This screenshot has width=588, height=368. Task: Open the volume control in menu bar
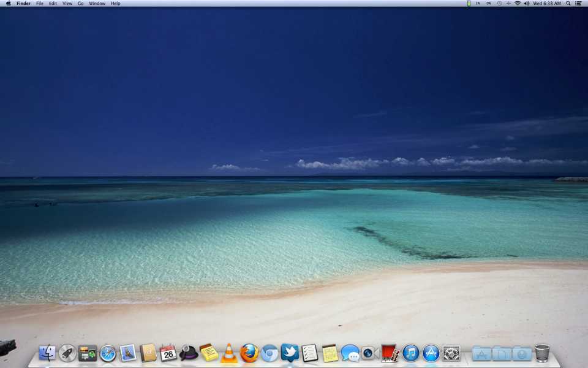tap(527, 4)
